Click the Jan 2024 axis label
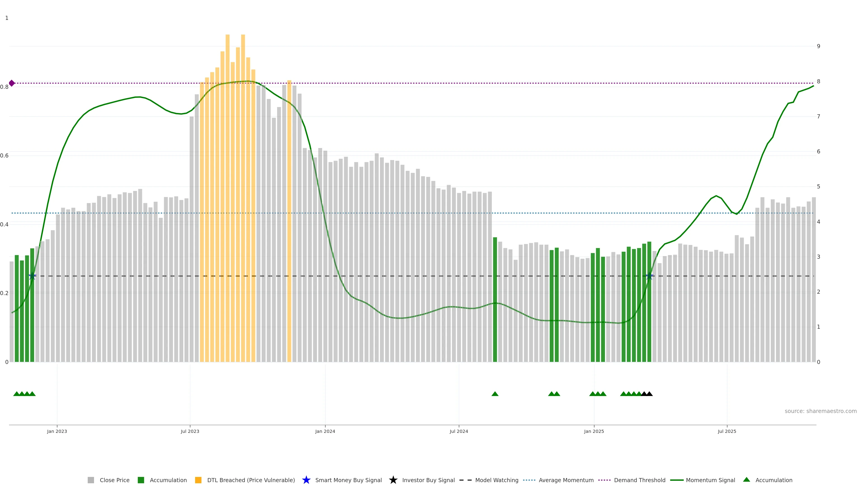The height and width of the screenshot is (488, 868). click(325, 431)
